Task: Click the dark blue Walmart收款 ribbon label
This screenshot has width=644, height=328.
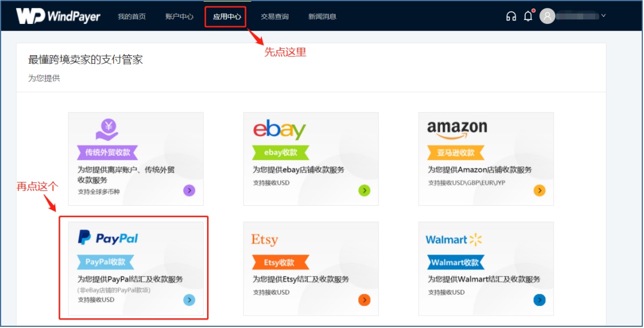Action: 456,262
